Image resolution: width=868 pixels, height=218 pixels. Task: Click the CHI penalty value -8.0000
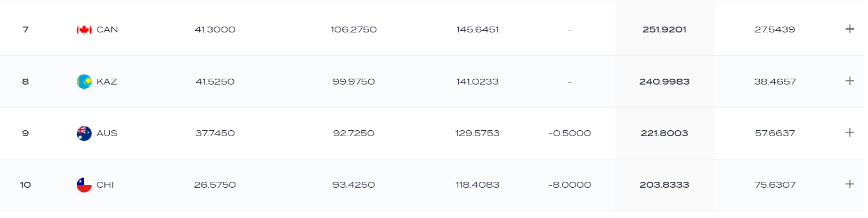pos(570,185)
